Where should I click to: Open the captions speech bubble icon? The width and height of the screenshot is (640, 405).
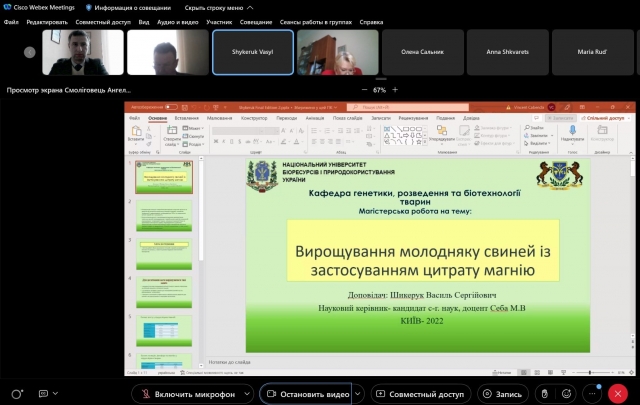coord(42,394)
